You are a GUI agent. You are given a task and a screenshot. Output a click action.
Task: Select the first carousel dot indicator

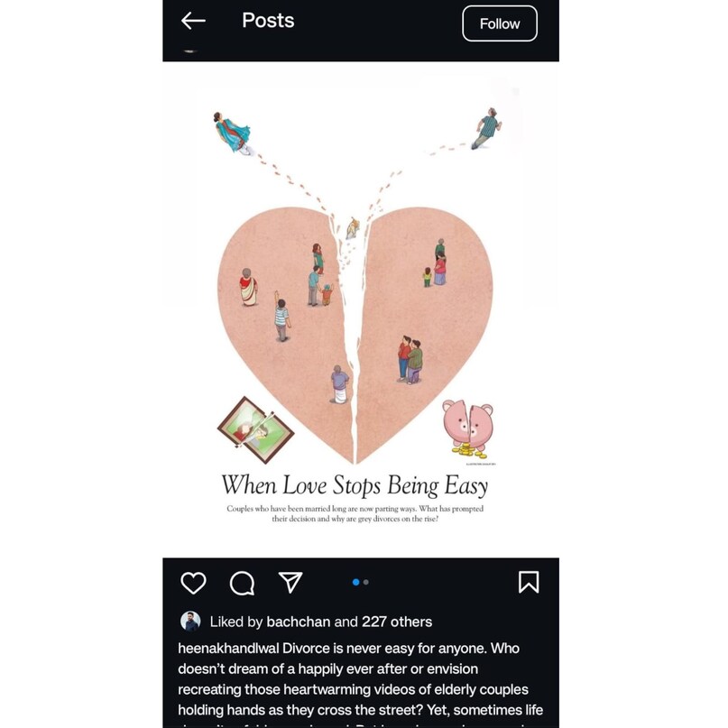[x=355, y=582]
